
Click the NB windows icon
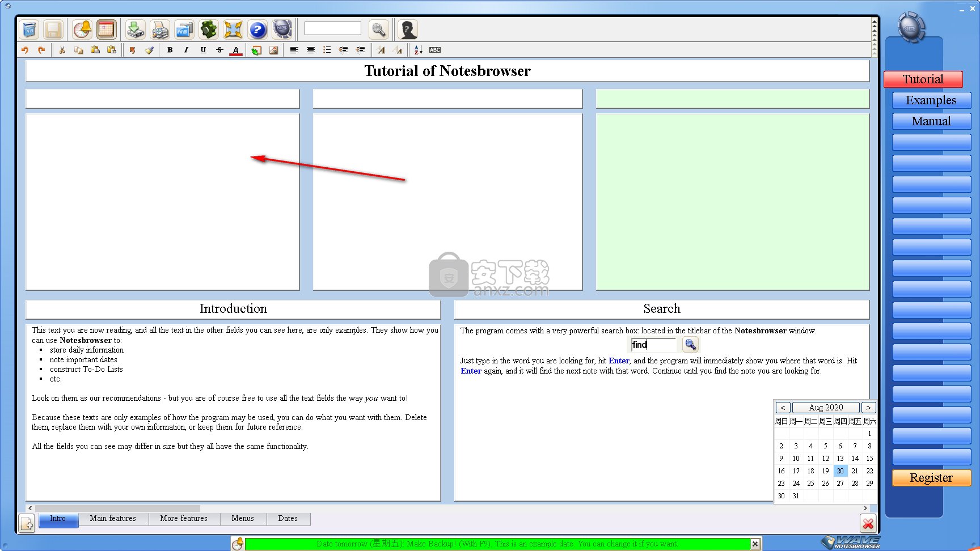coord(184,29)
